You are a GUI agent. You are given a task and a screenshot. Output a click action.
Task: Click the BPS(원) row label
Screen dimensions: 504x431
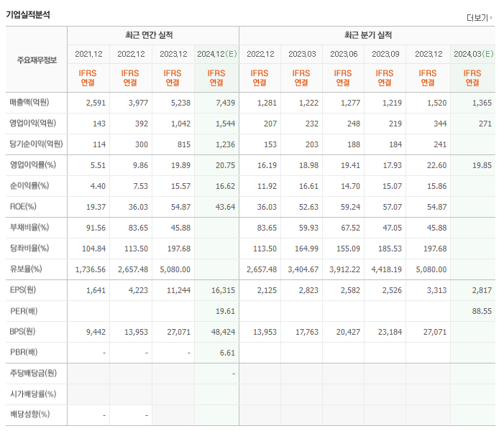pyautogui.click(x=22, y=331)
